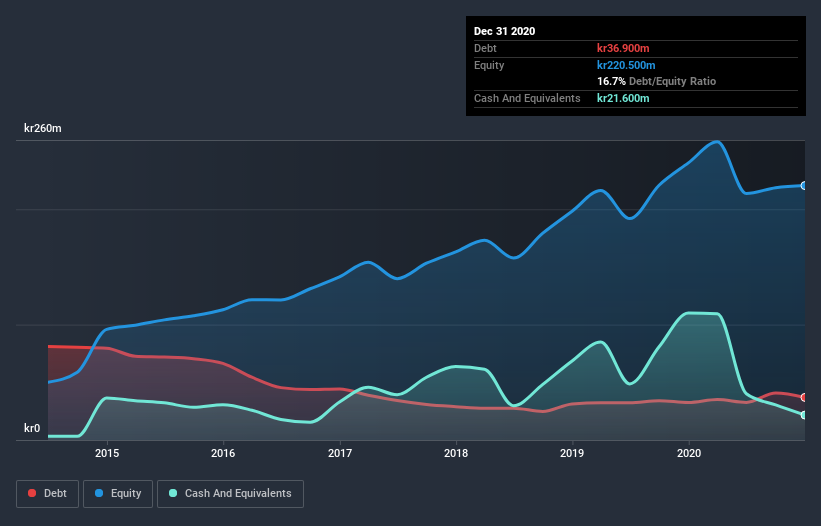Select the 2016 axis label
This screenshot has width=821, height=526.
(223, 453)
